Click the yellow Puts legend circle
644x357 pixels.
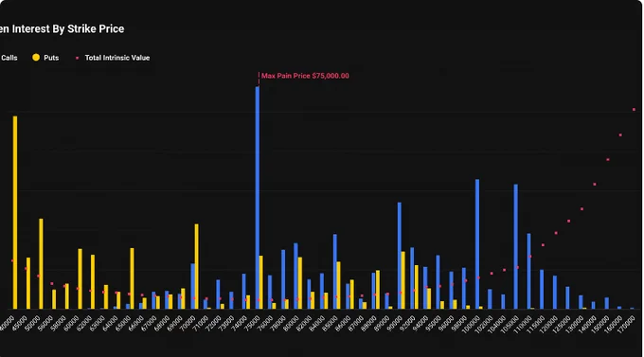click(x=36, y=58)
